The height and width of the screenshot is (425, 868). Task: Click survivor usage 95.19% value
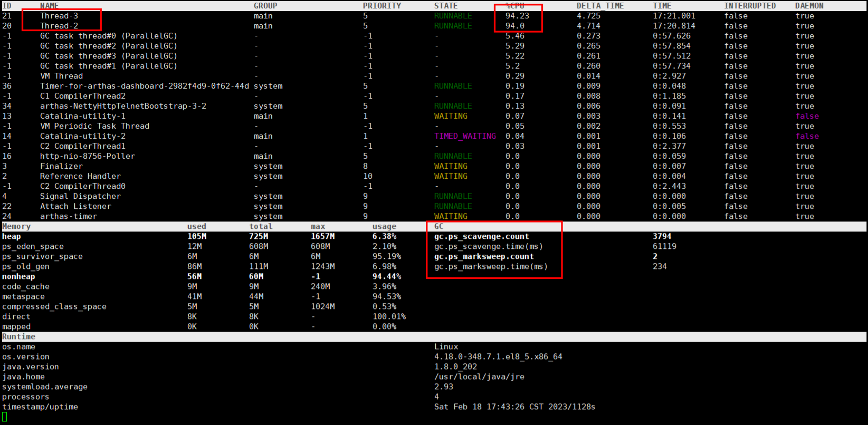(x=387, y=256)
